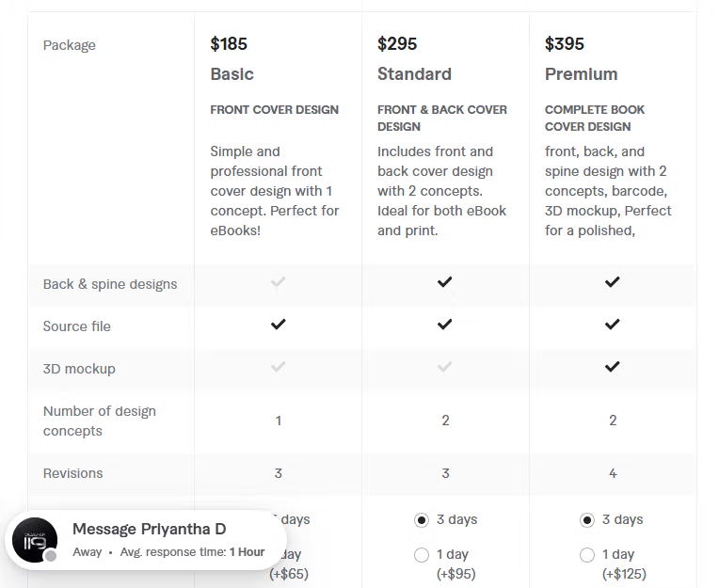Image resolution: width=719 pixels, height=588 pixels.
Task: Click Priyantha D's profile avatar in chat popup
Action: 35,540
